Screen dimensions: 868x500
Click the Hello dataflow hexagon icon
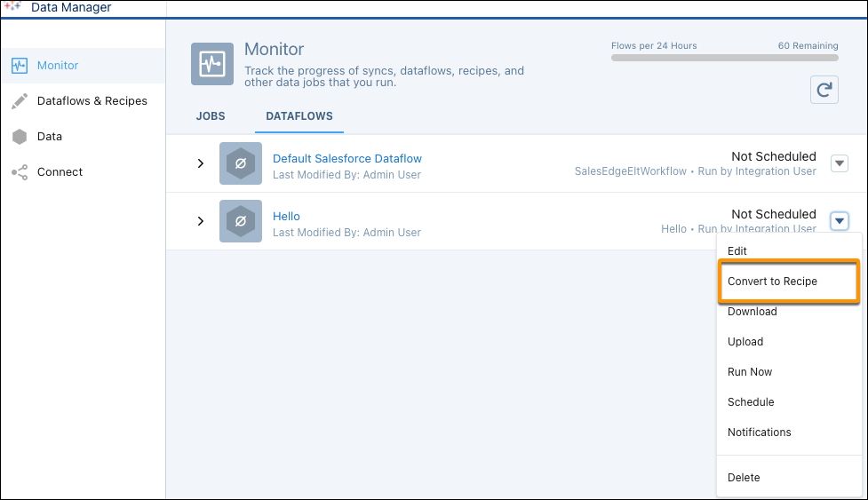(x=240, y=221)
